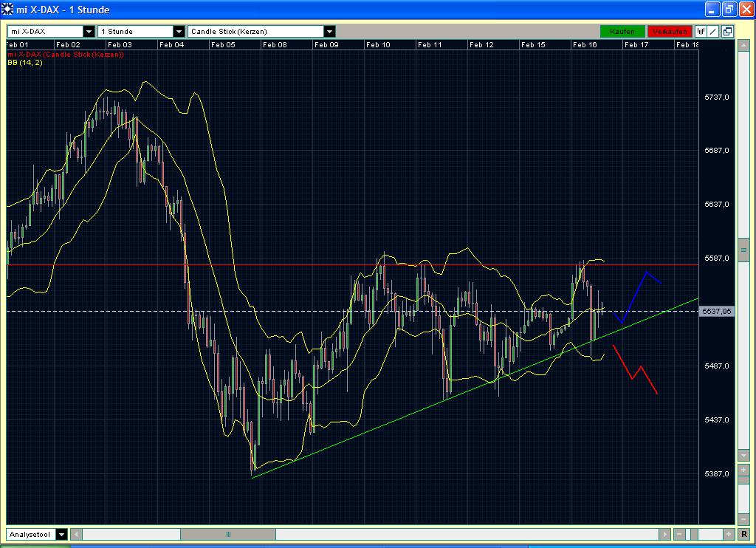Select the 5537,95 price marker label
756x548 pixels.
(716, 311)
